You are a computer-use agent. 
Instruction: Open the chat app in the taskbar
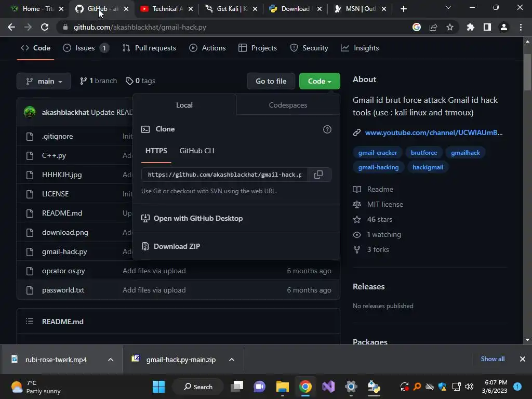tap(260, 387)
